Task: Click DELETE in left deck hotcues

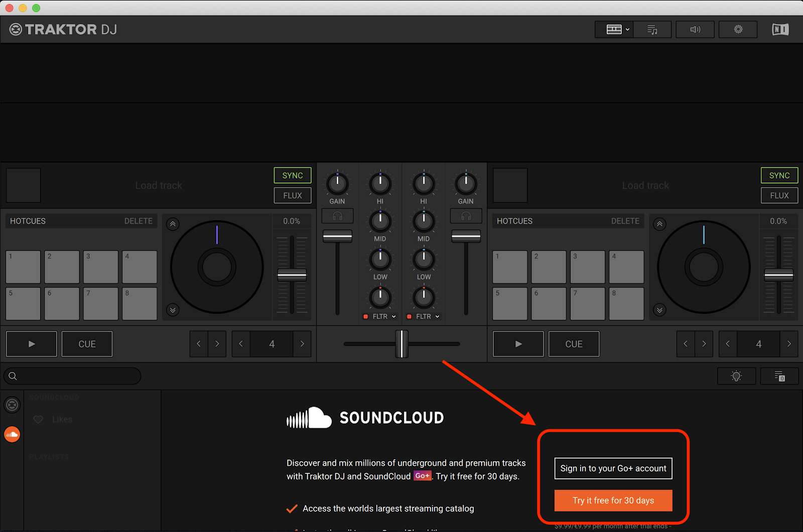Action: (139, 221)
